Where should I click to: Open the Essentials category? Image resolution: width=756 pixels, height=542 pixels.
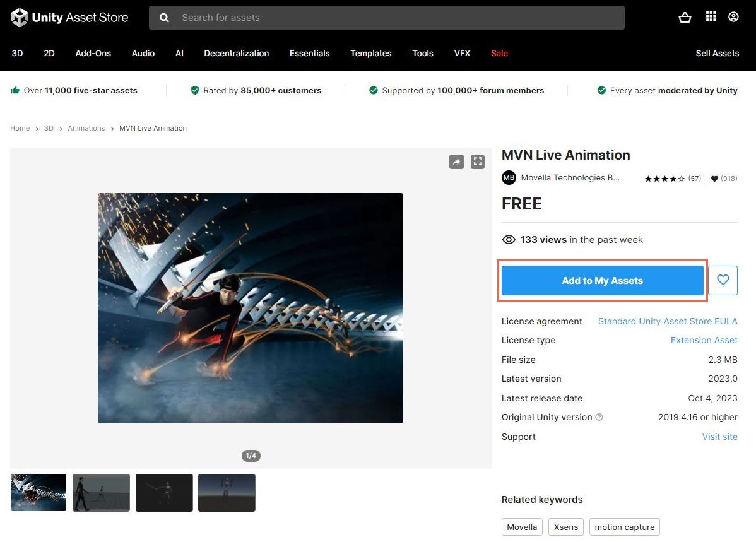pyautogui.click(x=309, y=54)
